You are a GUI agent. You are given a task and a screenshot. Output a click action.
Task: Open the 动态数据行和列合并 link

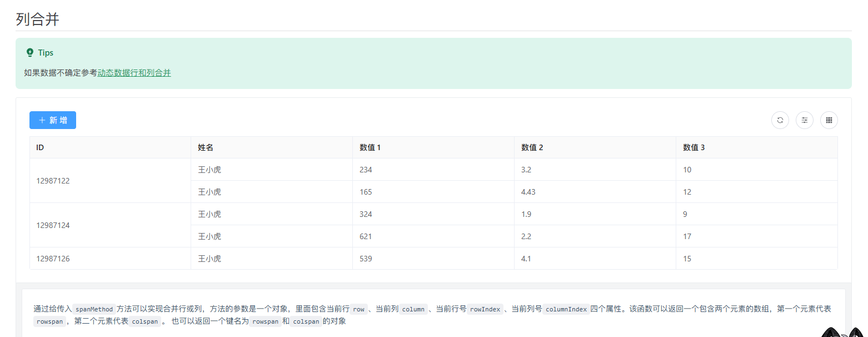point(134,73)
